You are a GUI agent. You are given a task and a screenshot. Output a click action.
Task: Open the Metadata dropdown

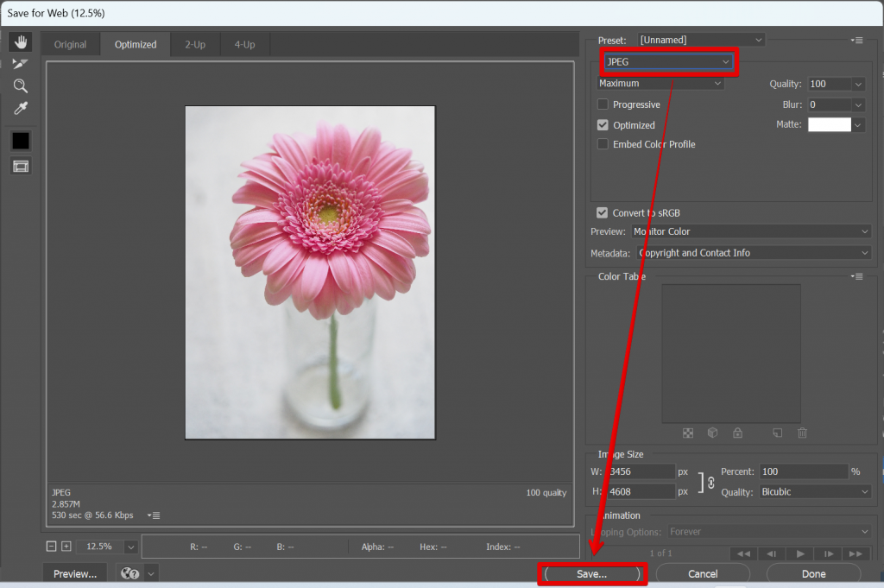[753, 252]
